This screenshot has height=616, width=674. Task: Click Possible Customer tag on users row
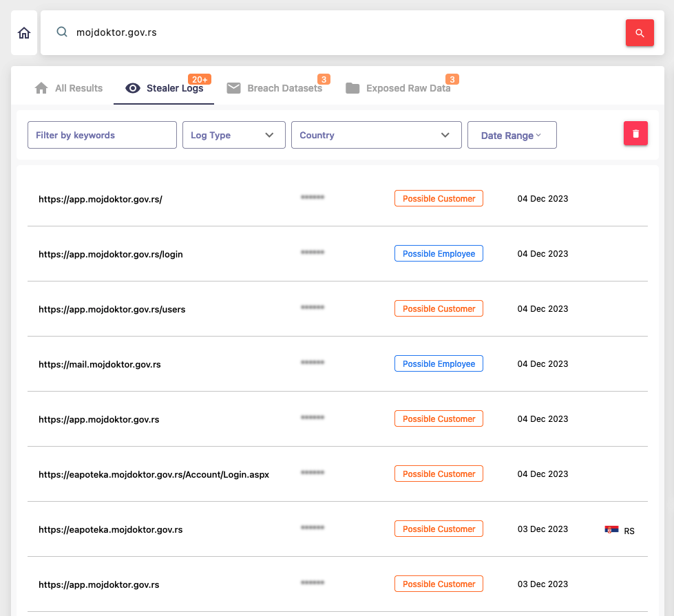coord(439,308)
